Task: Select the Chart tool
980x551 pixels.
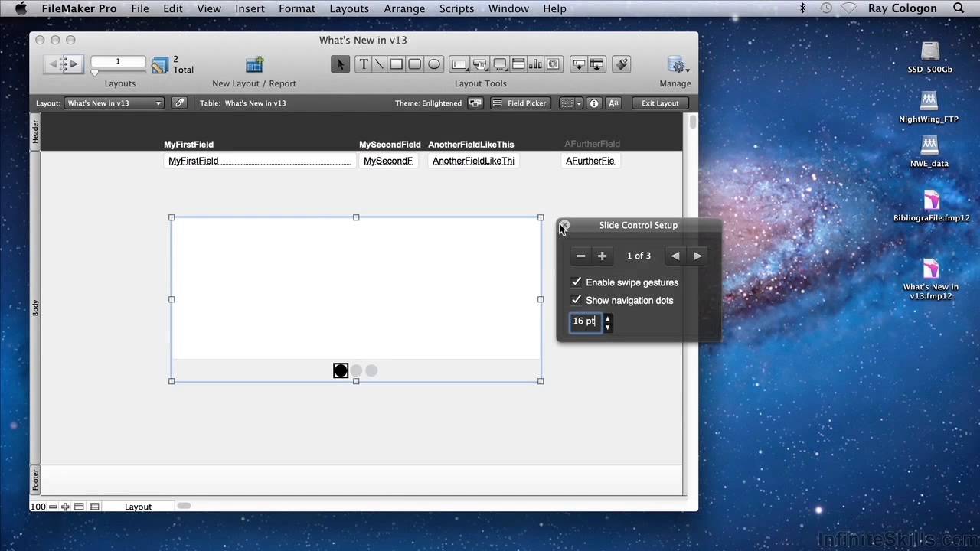Action: (536, 64)
